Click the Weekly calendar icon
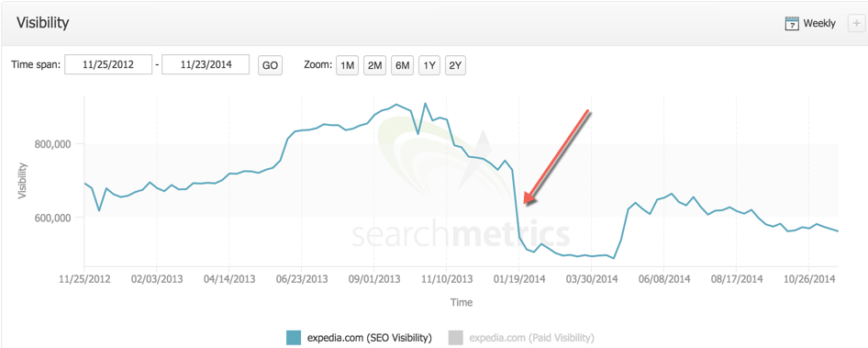Viewport: 868px width, 348px height. (x=792, y=24)
